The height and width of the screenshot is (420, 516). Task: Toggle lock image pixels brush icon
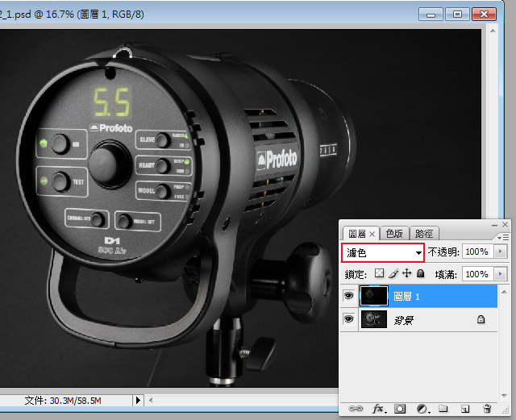coord(393,273)
